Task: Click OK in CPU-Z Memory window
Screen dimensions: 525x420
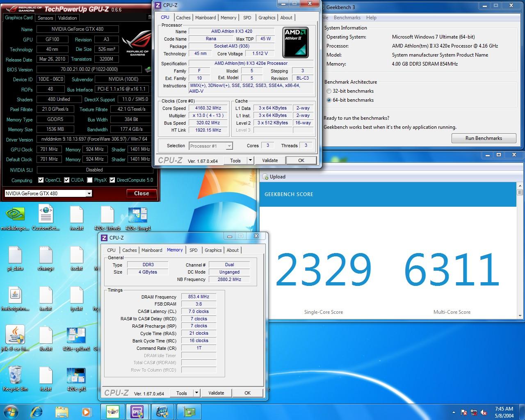Action: (247, 393)
